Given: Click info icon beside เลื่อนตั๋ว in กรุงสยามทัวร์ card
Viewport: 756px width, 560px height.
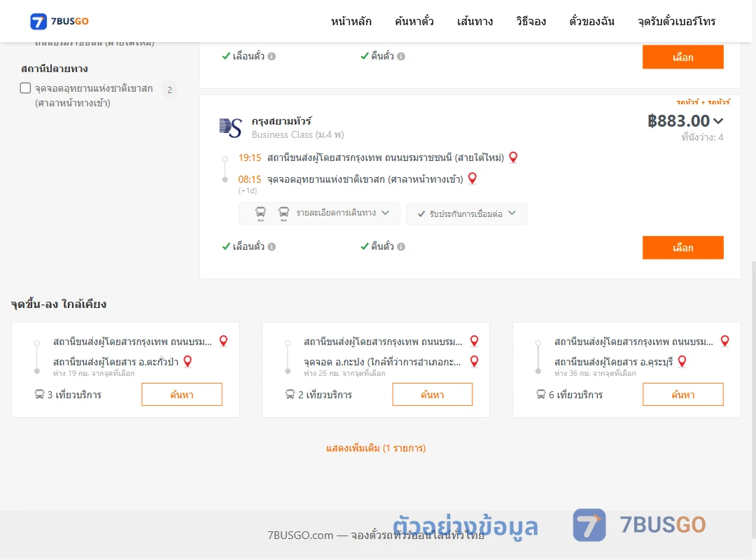Looking at the screenshot, I should [x=272, y=247].
